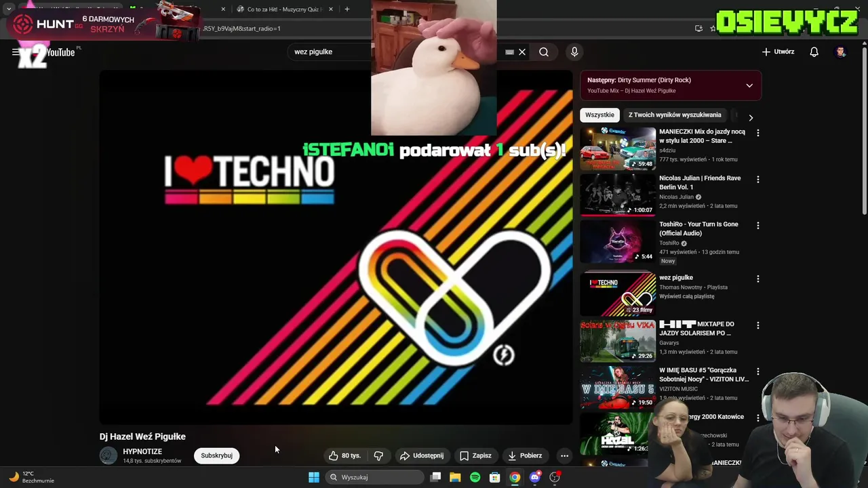Open Task View on taskbar

pos(435,477)
